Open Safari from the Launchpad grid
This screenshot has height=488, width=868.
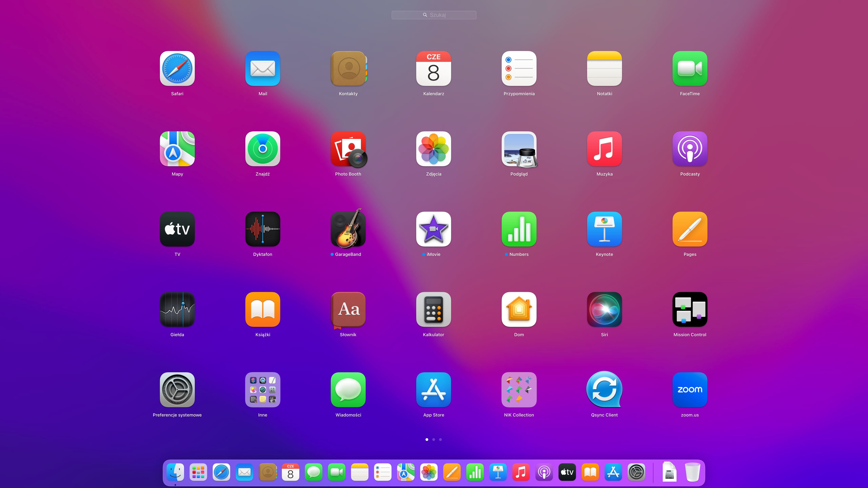point(177,68)
